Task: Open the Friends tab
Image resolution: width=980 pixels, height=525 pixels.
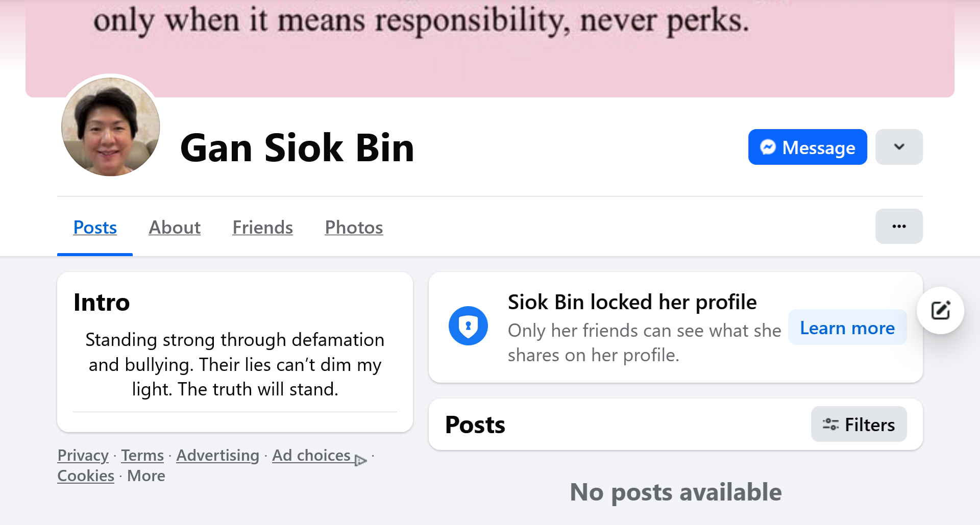Action: (262, 228)
